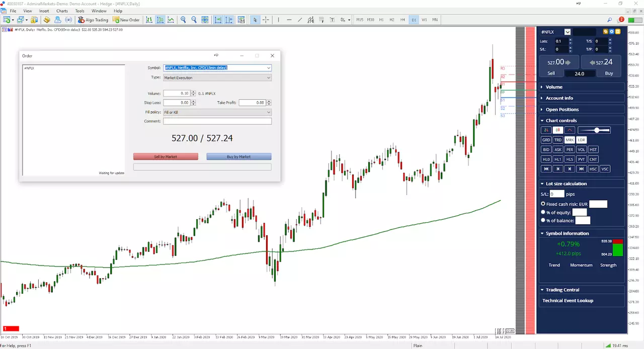The width and height of the screenshot is (644, 349).
Task: Open the Type Market Execution dropdown
Action: [269, 78]
